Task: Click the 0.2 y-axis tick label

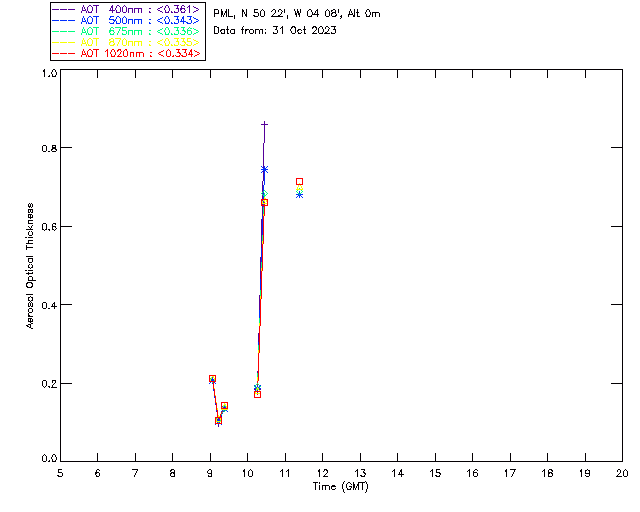Action: (49, 383)
